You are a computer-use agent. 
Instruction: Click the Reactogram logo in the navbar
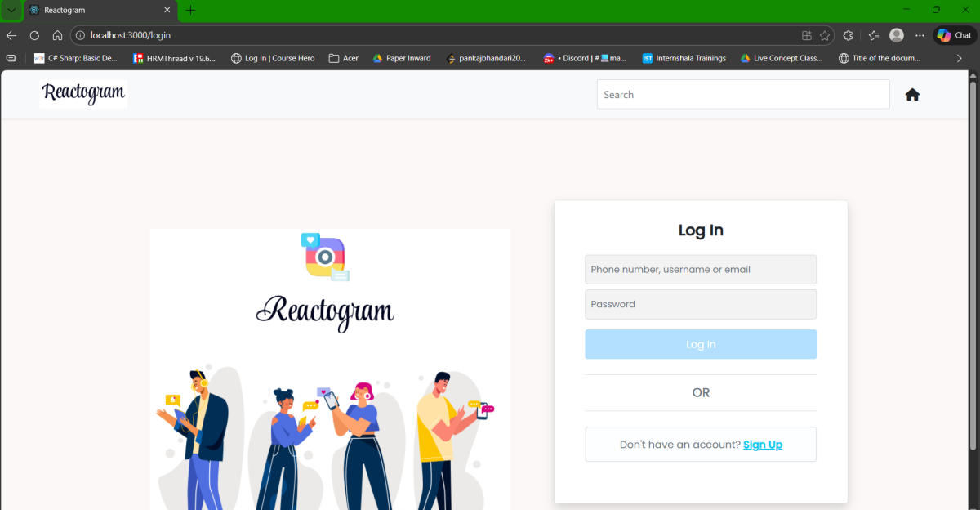click(x=83, y=94)
